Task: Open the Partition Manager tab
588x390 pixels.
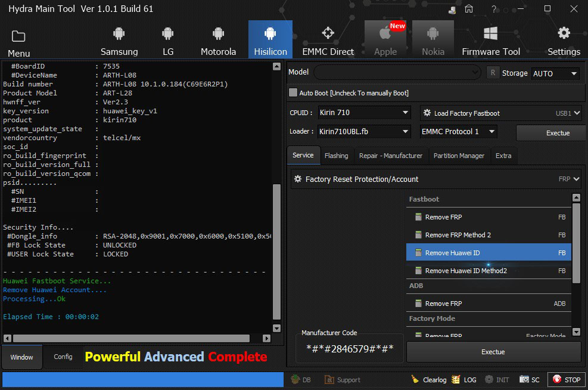Action: 459,156
